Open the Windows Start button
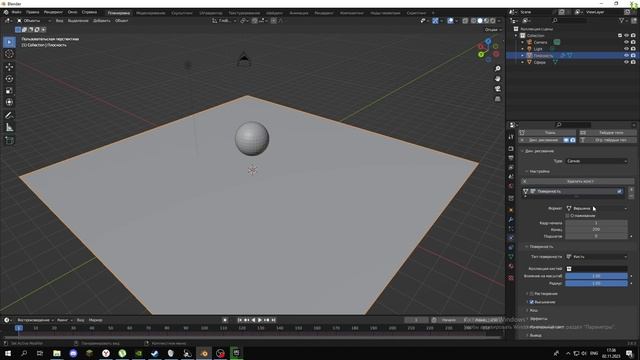Screen dimensions: 640x360 pyautogui.click(x=8, y=353)
